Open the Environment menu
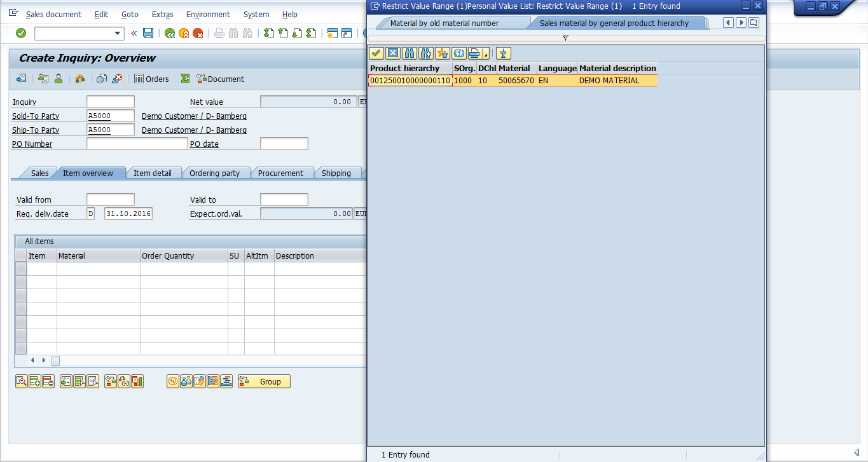 point(208,14)
